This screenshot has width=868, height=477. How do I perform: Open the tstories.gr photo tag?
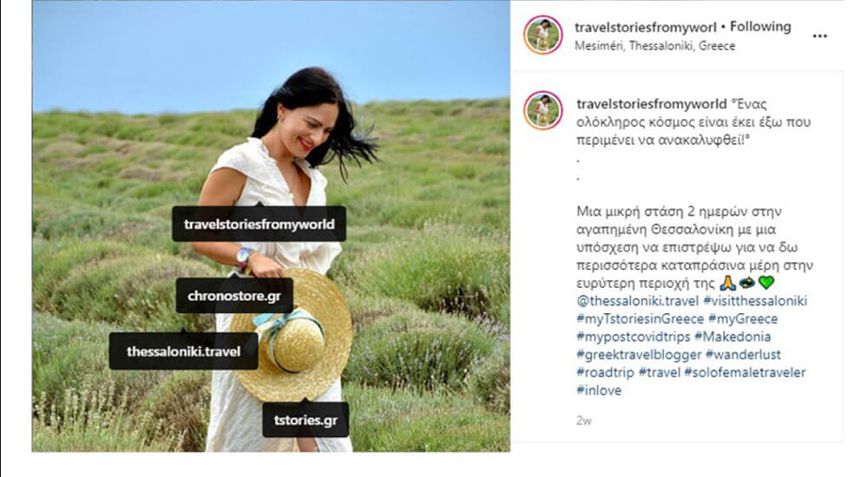coord(306,420)
